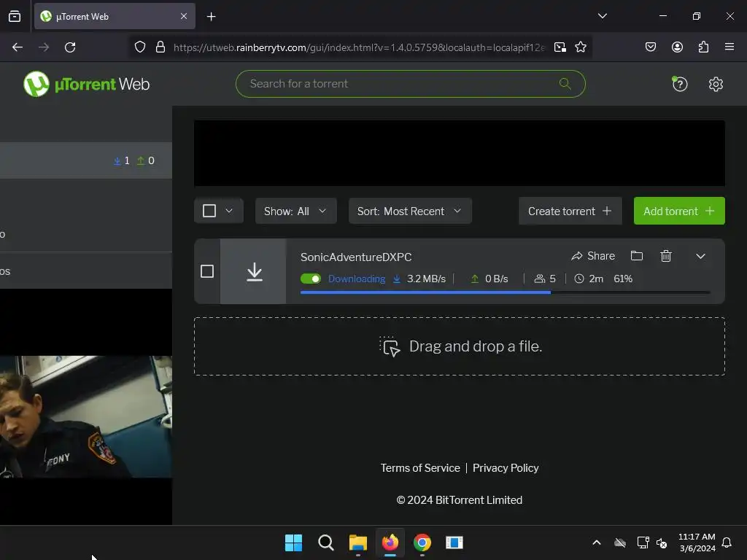Click the Firefox address bar URL
Image resolution: width=747 pixels, height=560 pixels.
click(x=358, y=47)
